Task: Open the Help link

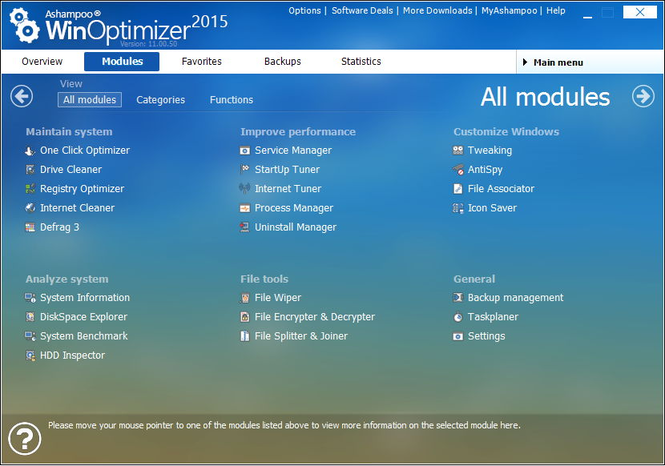Action: [x=556, y=11]
